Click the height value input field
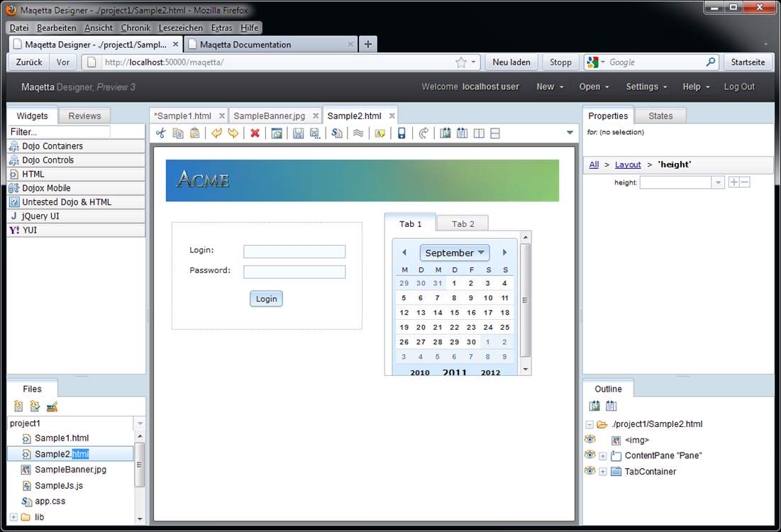This screenshot has width=781, height=532. click(x=676, y=182)
